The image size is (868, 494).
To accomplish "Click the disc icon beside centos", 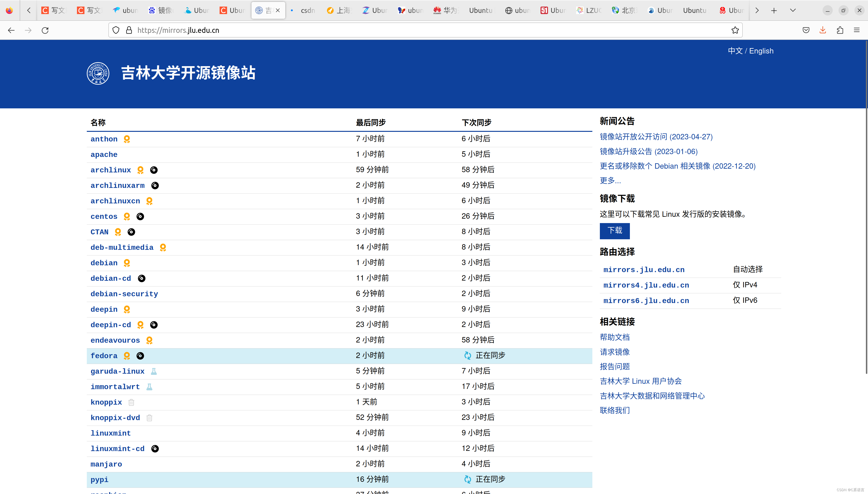I will [x=140, y=217].
